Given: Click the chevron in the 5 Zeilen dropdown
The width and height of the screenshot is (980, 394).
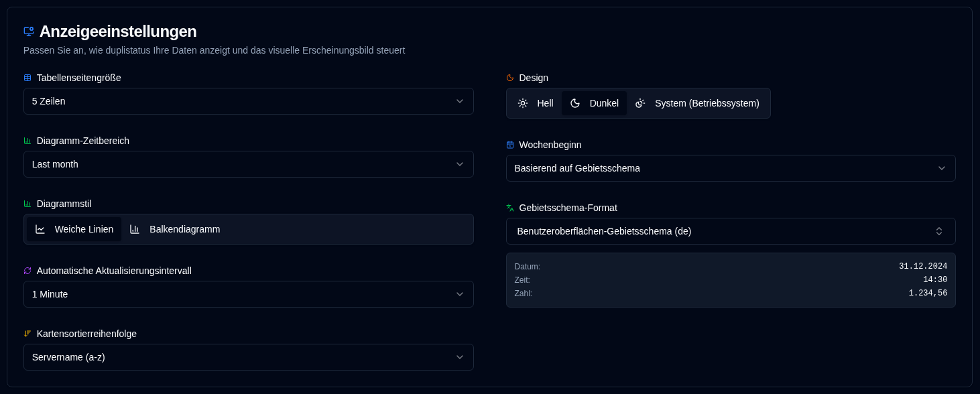Looking at the screenshot, I should click(x=460, y=101).
